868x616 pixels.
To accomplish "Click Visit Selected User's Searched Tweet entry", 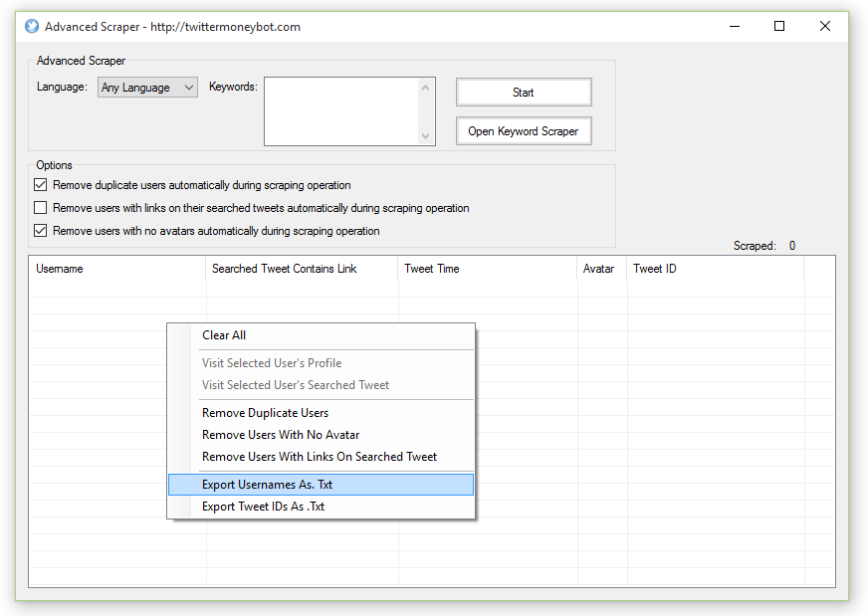I will coord(322,385).
